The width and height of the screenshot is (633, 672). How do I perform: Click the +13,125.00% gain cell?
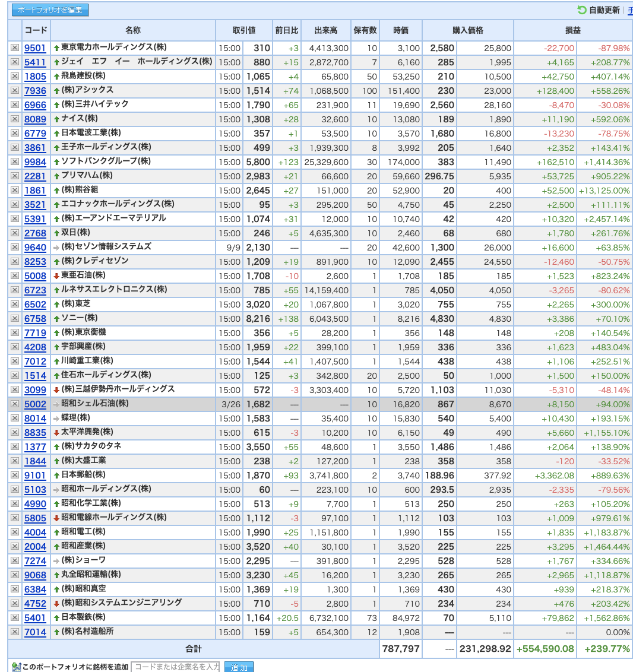(x=604, y=191)
